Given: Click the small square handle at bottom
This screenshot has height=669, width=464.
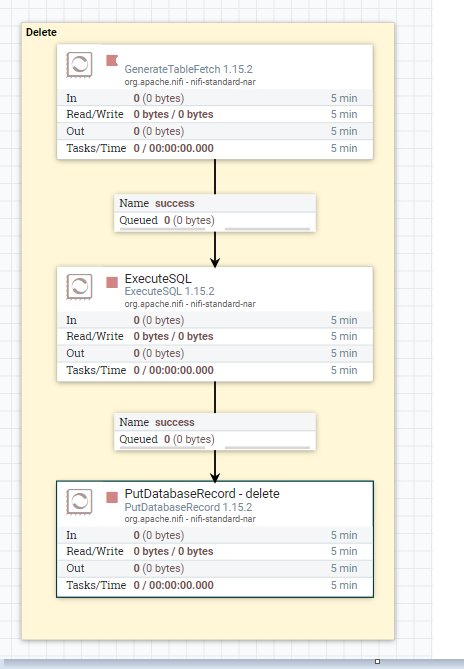Looking at the screenshot, I should point(377,662).
